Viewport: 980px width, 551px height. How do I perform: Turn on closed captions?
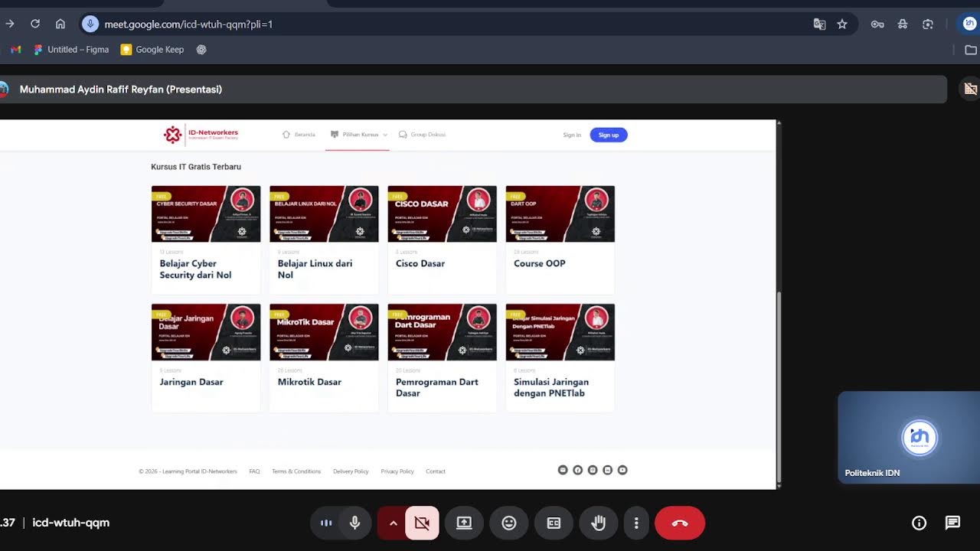554,523
